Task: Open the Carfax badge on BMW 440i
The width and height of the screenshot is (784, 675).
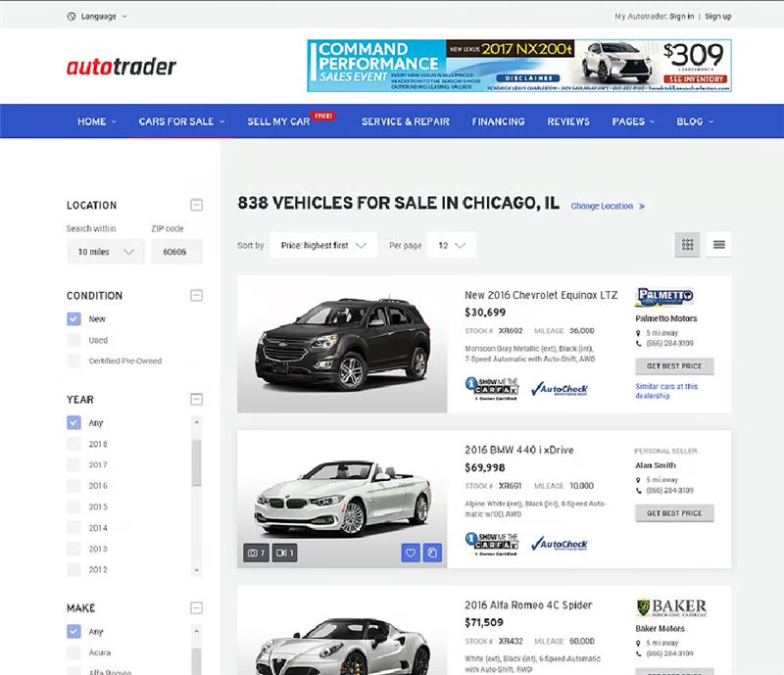Action: point(492,544)
